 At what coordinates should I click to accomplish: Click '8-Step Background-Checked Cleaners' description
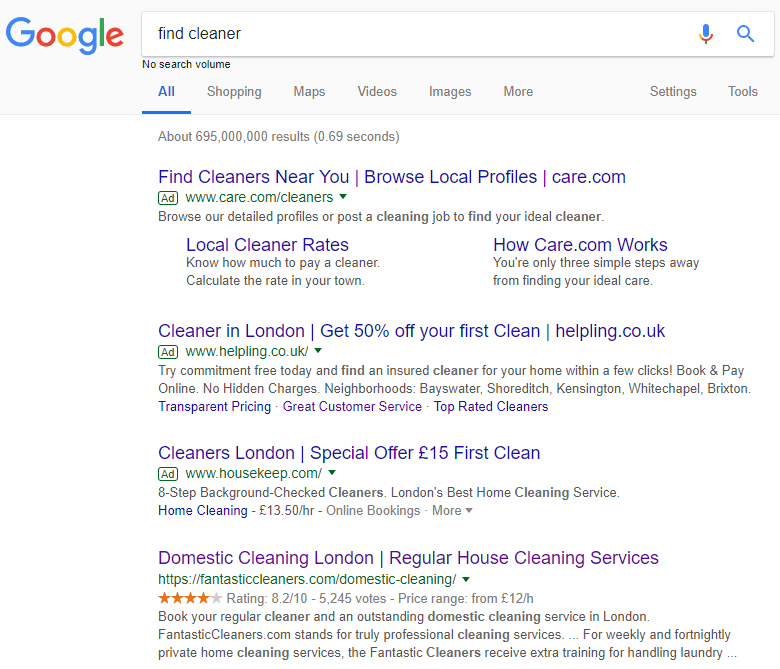pos(389,492)
